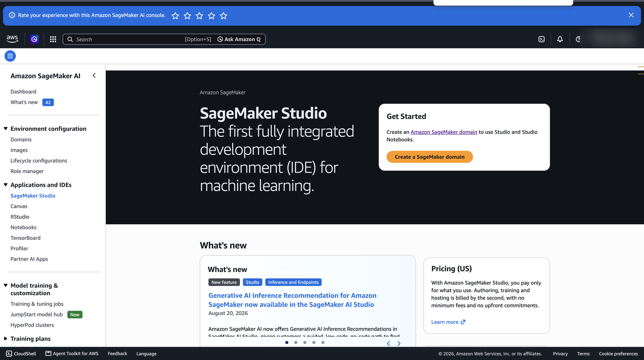
Task: Select SageMaker Studio in the sidebar
Action: [33, 196]
